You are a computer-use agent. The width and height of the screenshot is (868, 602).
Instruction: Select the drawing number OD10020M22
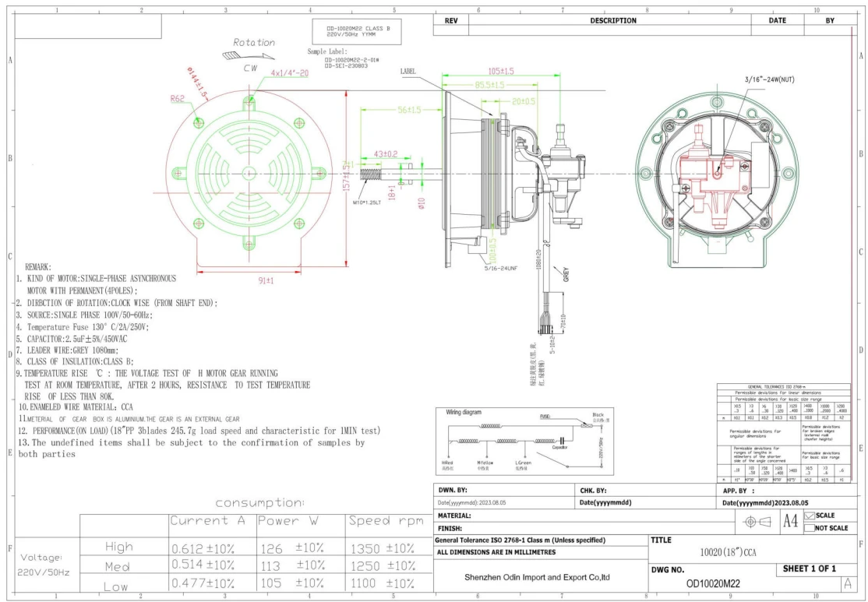click(x=713, y=583)
